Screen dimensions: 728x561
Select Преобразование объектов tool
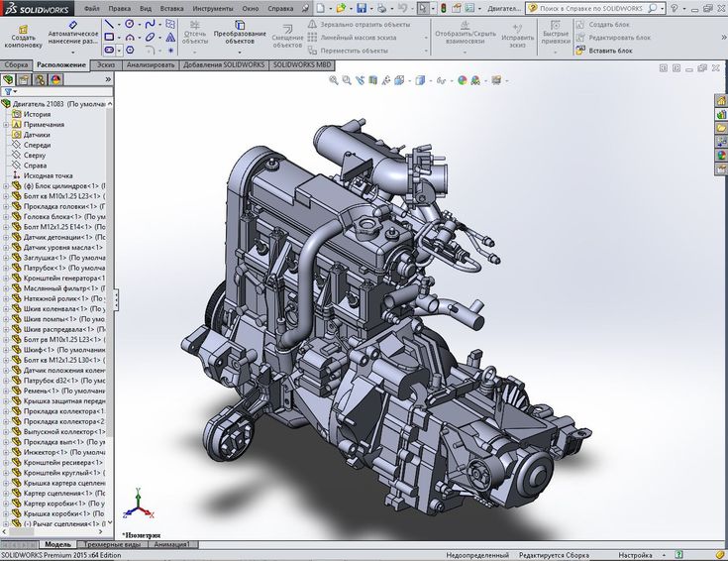pos(239,34)
